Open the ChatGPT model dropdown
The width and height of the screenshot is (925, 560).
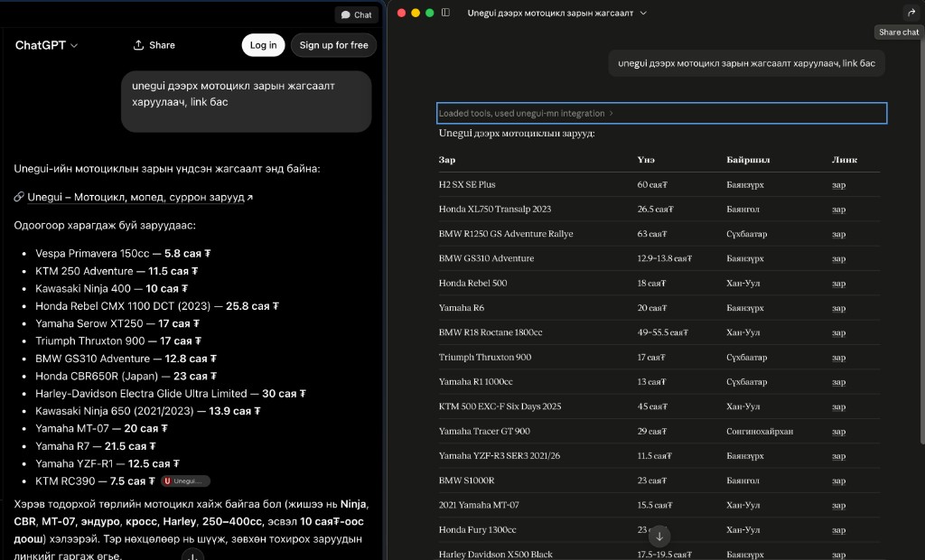pyautogui.click(x=46, y=45)
